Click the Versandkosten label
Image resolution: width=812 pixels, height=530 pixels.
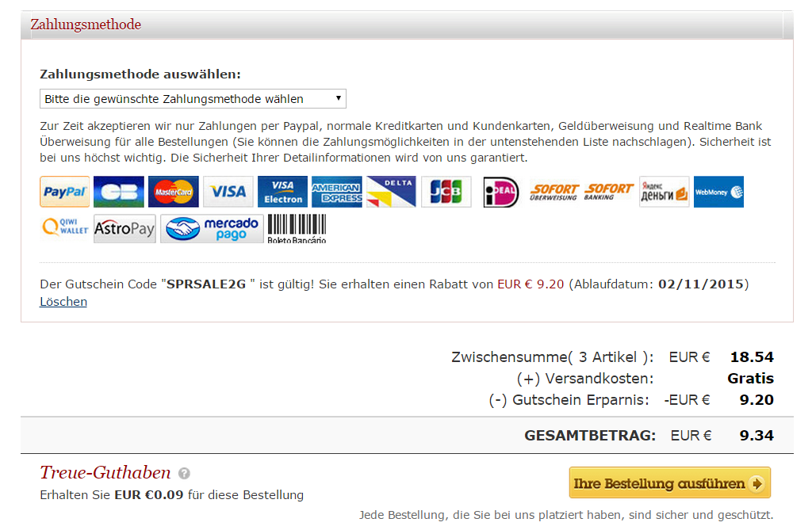(585, 379)
